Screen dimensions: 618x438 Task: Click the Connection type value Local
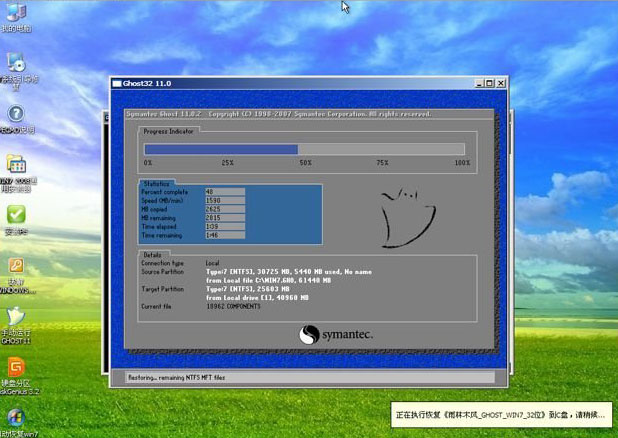pyautogui.click(x=212, y=263)
